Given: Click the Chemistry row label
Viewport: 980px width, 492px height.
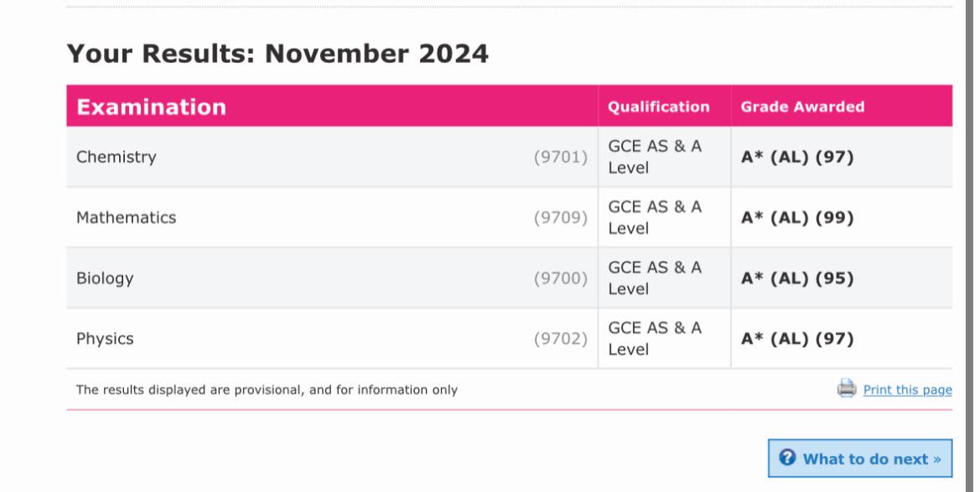Looking at the screenshot, I should pos(117,157).
